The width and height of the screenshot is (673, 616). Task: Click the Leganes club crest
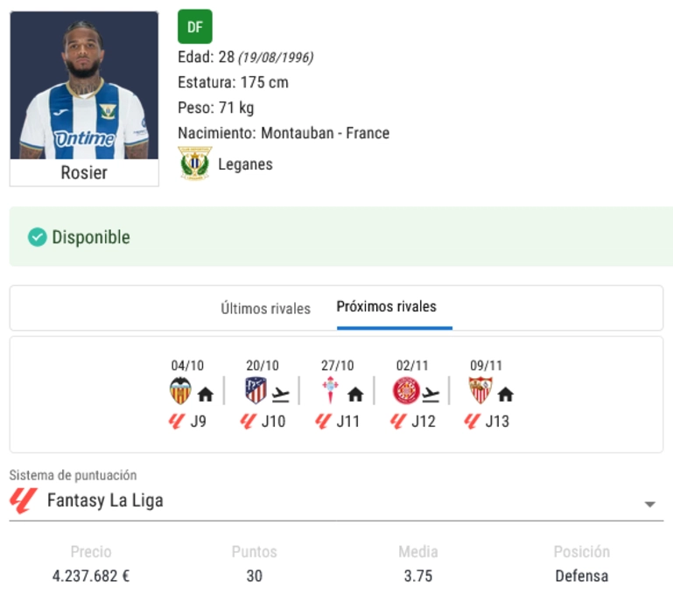195,164
